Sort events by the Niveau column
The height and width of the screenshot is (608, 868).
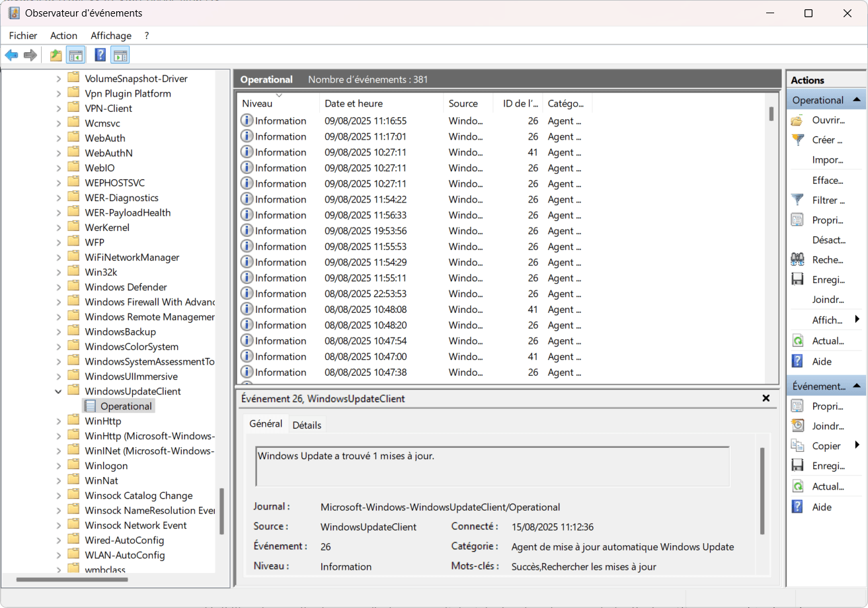(278, 103)
